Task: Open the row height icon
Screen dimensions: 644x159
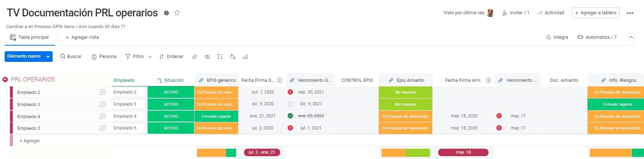Action: [220, 57]
